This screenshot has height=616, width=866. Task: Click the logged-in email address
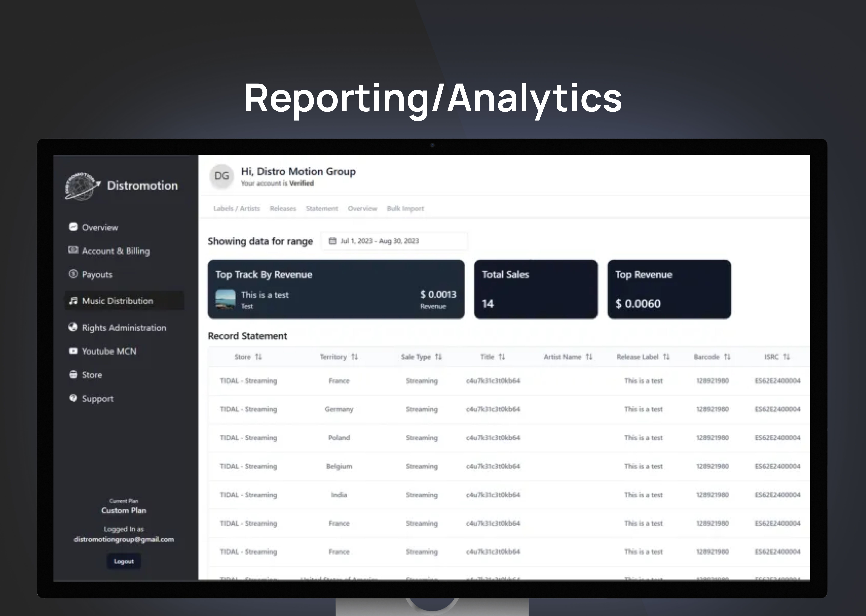coord(124,539)
